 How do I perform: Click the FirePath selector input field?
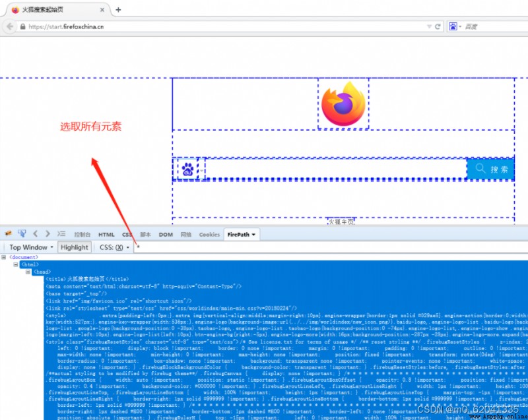pos(331,247)
